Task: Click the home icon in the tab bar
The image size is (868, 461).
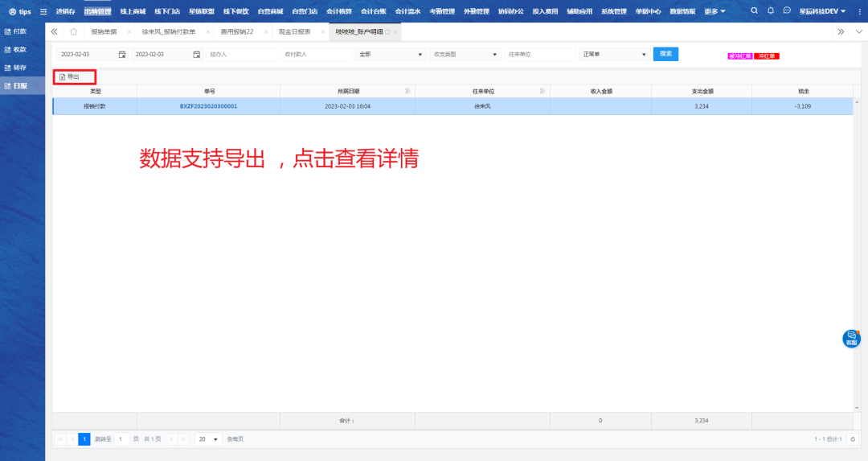Action: click(74, 31)
